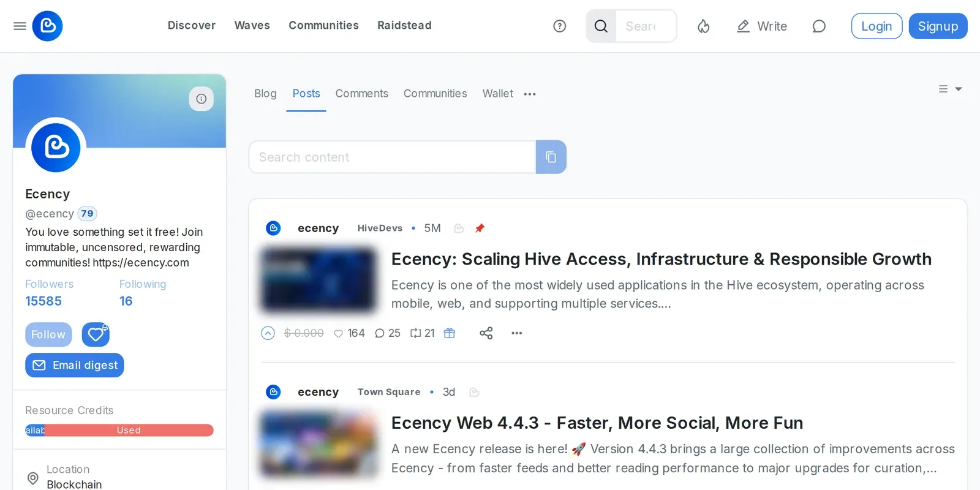Open the Comments tab
The image size is (980, 490).
coord(361,94)
